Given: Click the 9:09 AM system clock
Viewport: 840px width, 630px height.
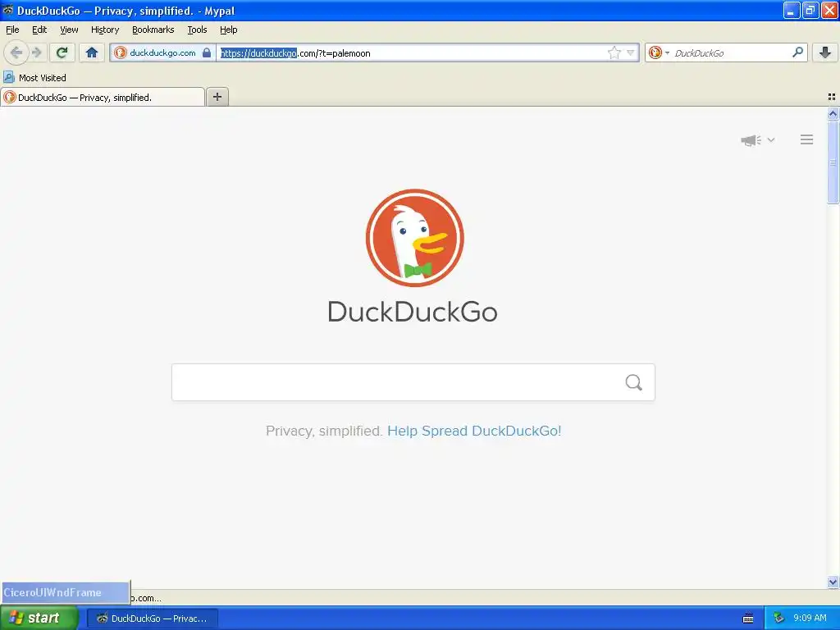Looking at the screenshot, I should coord(810,618).
